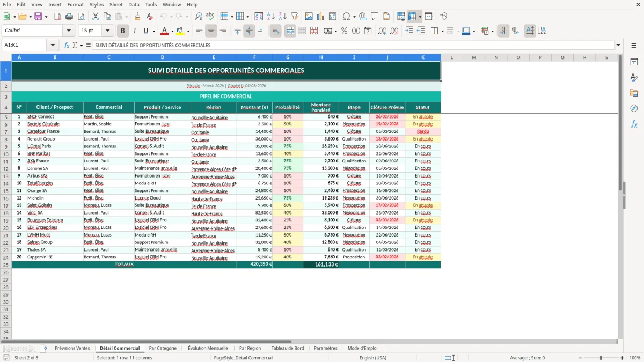The width and height of the screenshot is (644, 362).
Task: Sort descending Z to A
Action: pyautogui.click(x=283, y=17)
